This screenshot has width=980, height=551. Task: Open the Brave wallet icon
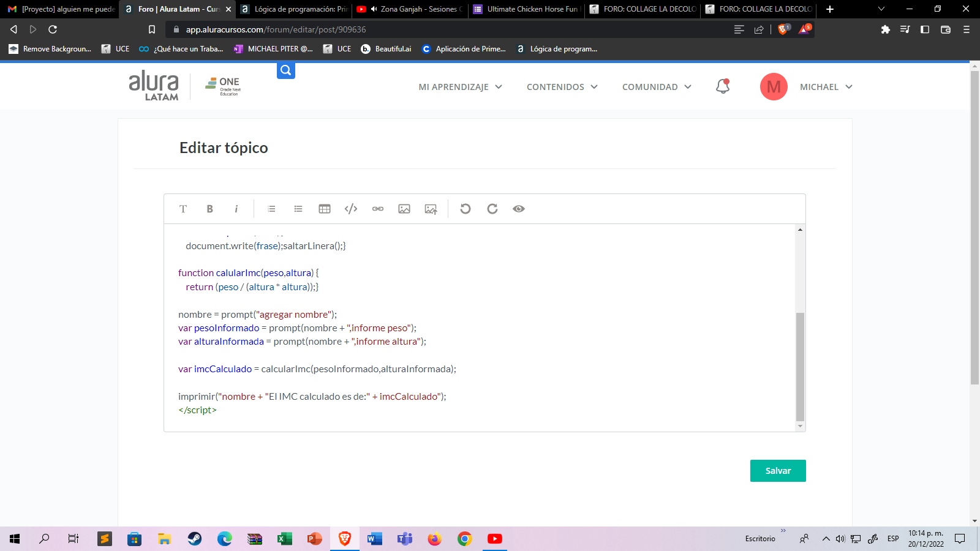click(946, 29)
